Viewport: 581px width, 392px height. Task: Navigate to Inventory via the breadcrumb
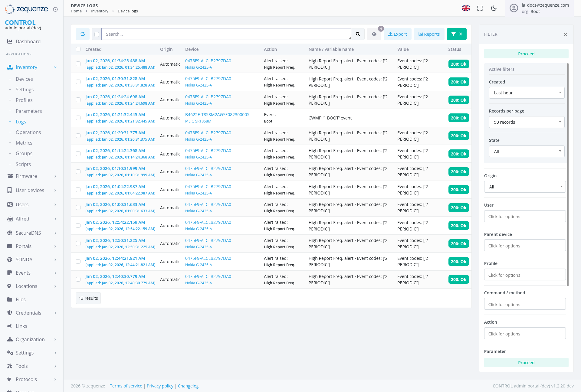100,11
